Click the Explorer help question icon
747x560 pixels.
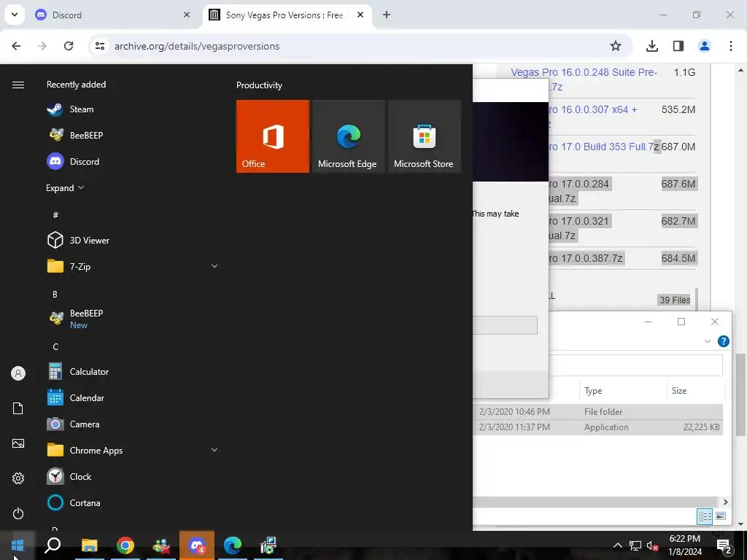pyautogui.click(x=723, y=341)
